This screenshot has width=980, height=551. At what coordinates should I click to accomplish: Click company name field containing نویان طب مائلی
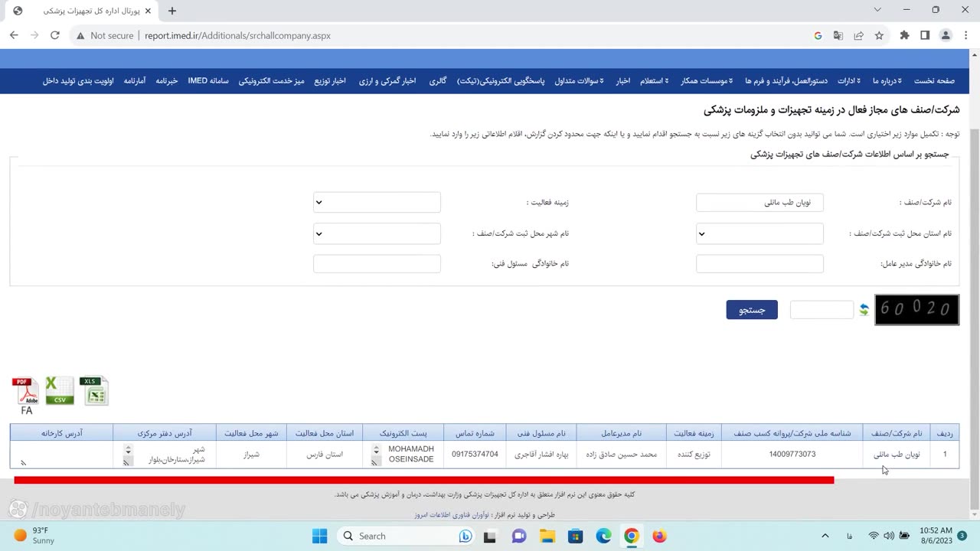759,202
